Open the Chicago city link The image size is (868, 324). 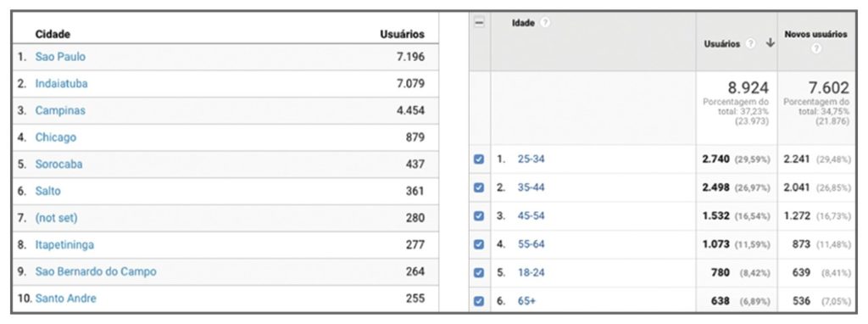[x=56, y=137]
